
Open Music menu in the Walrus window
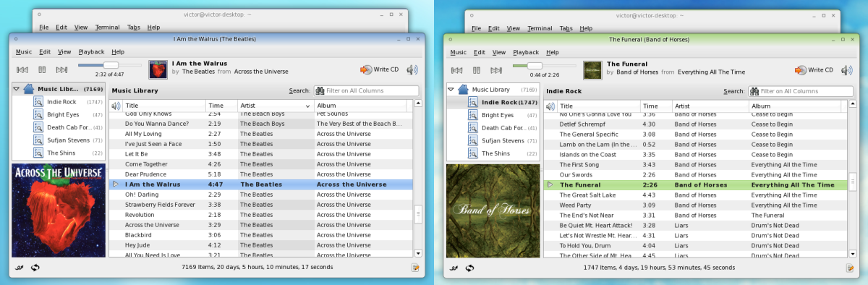point(24,51)
